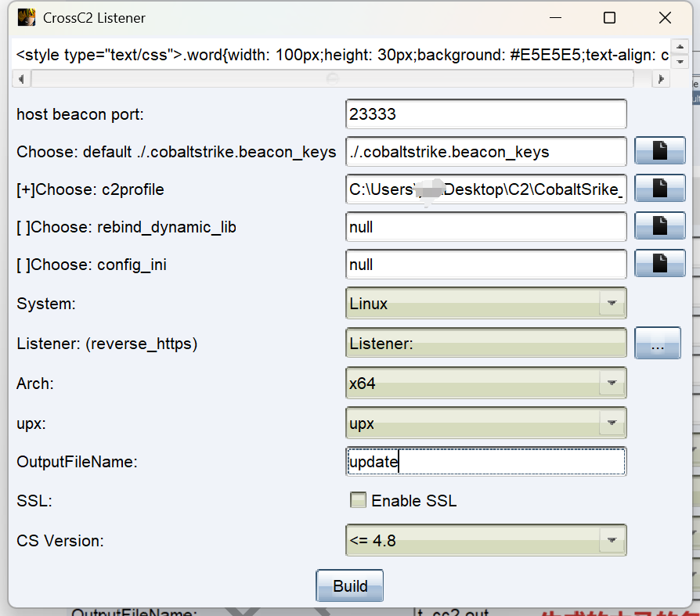Close the CrossC2 Listener window
Screen dimensions: 700x616
tap(665, 18)
